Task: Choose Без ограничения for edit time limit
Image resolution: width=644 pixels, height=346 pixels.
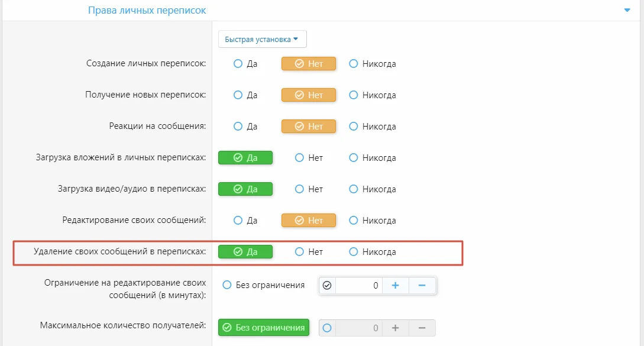Action: coord(263,284)
